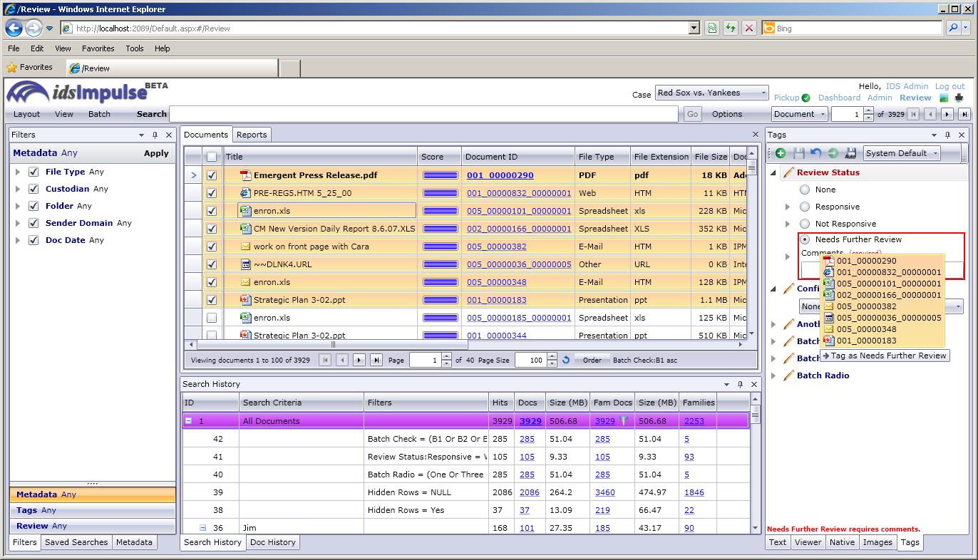Go to next document using top navigation arrow
The height and width of the screenshot is (560, 978).
tap(947, 114)
